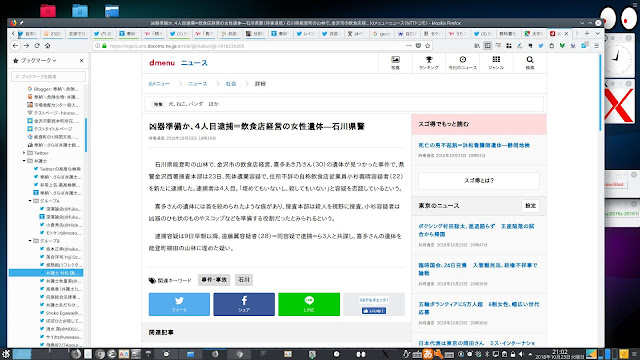Select the highlighted 弁護士 bookmark row
Image resolution: width=640 pixels, height=360 pixels.
click(46, 273)
